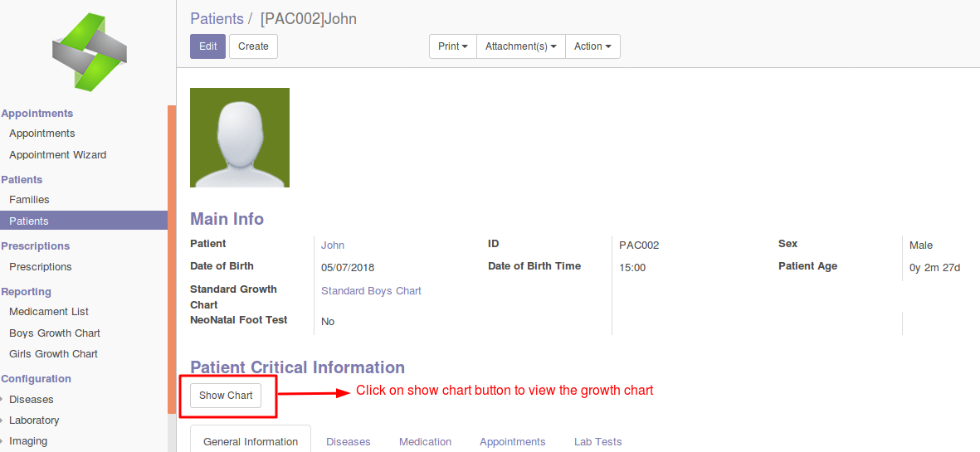Open Appointment Wizard menu item
This screenshot has height=452, width=980.
pos(57,155)
